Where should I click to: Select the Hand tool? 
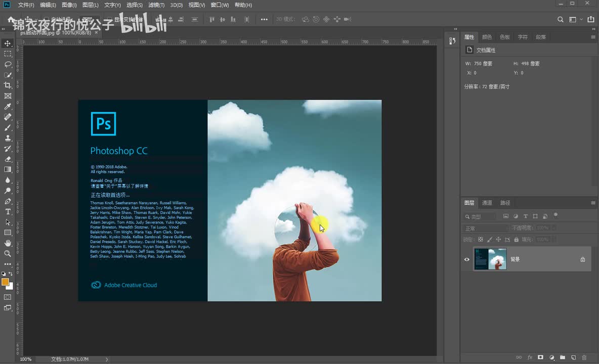tap(8, 243)
